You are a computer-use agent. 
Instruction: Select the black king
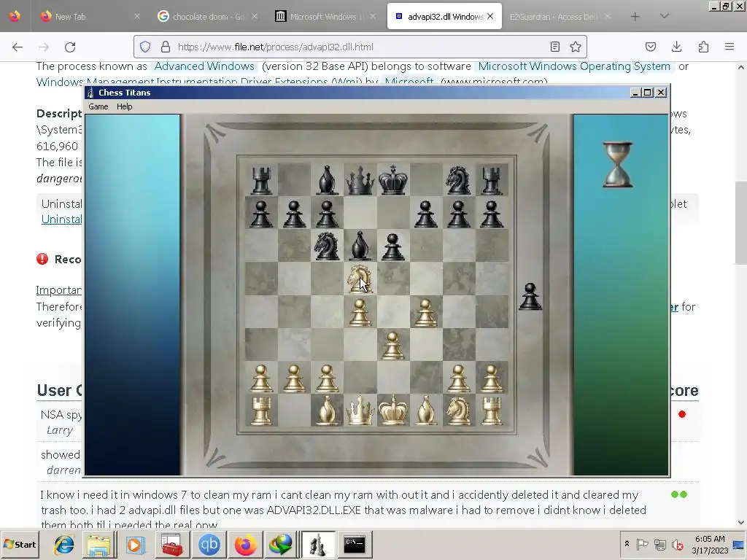[x=392, y=180]
